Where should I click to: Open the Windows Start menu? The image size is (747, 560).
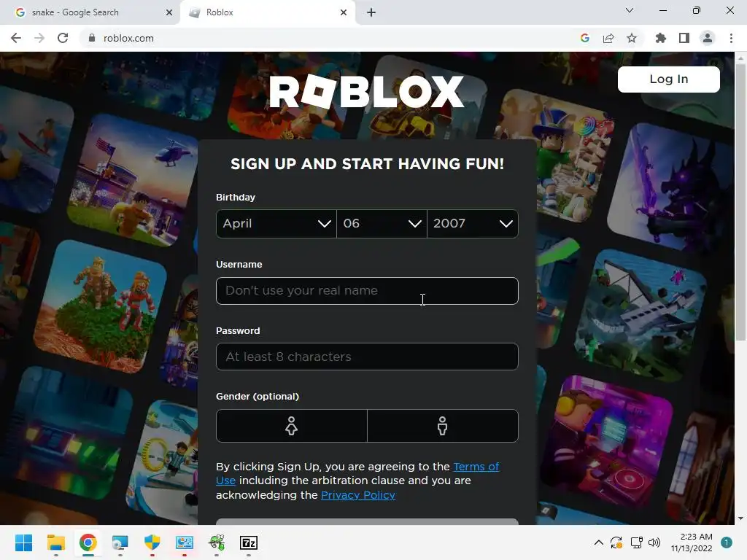pyautogui.click(x=23, y=542)
